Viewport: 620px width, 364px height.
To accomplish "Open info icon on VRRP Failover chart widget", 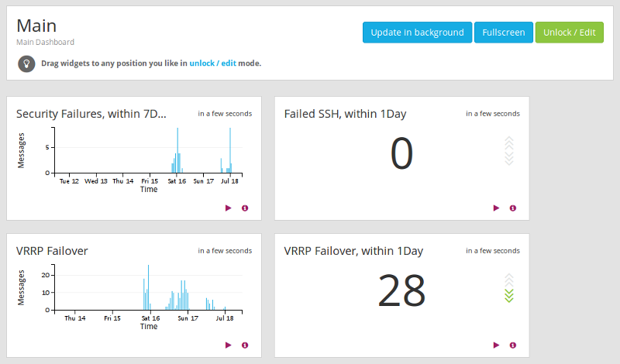I will pos(245,345).
